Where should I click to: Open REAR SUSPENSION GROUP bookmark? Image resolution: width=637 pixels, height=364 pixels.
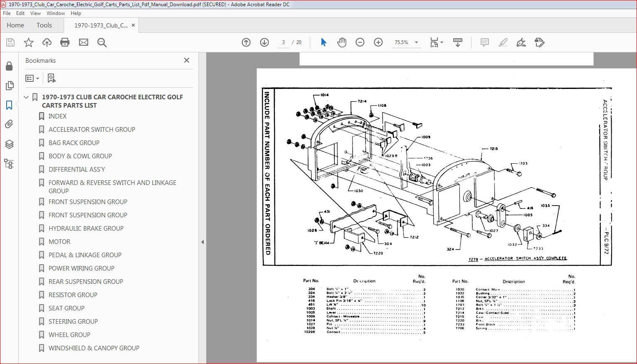[86, 282]
